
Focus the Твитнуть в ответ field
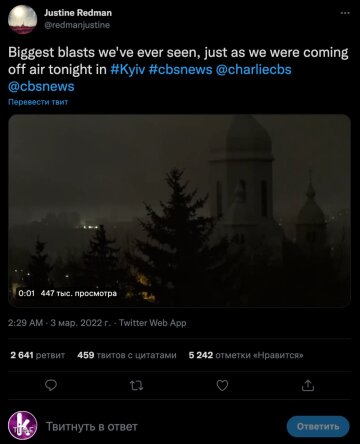pyautogui.click(x=163, y=427)
